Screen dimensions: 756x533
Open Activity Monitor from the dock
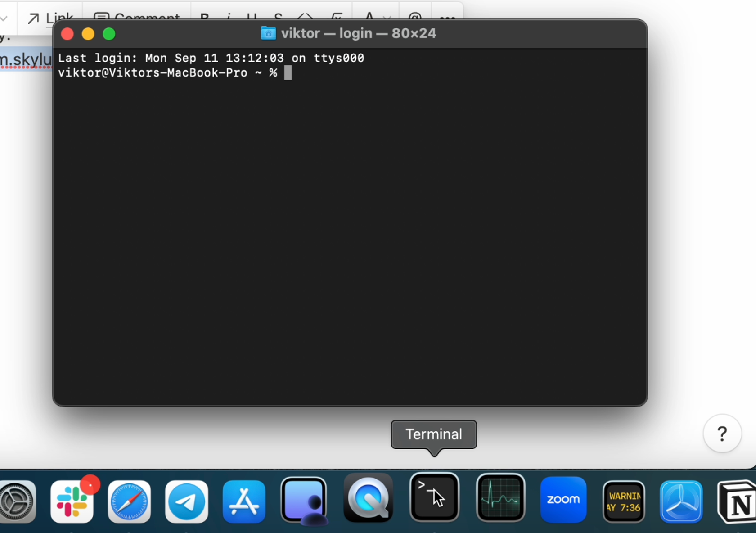click(500, 498)
